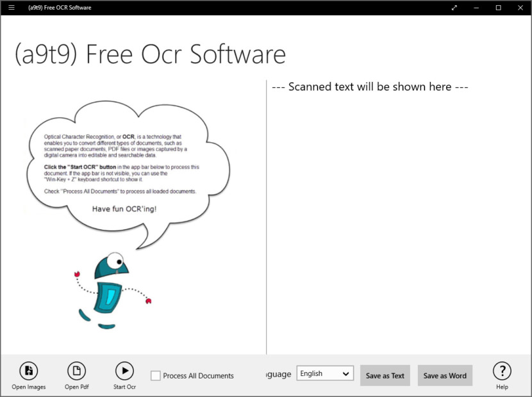The height and width of the screenshot is (397, 532).
Task: Click inside the scanned text output area
Action: tap(397, 218)
